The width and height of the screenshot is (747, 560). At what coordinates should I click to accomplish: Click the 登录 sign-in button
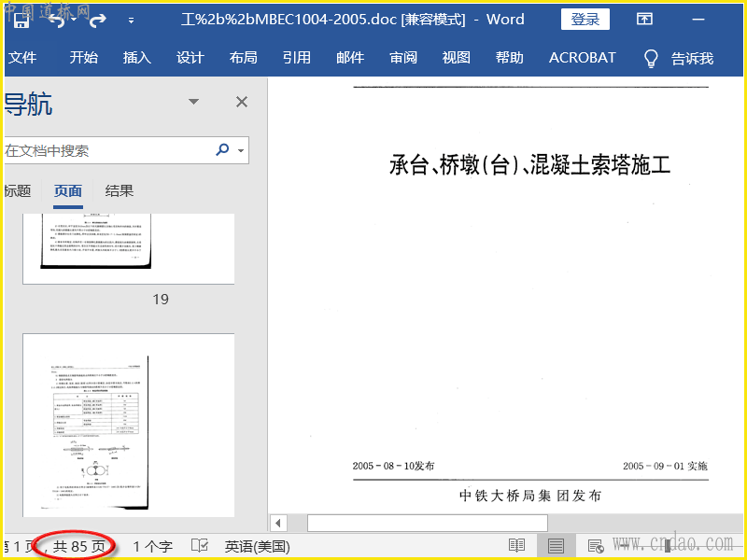point(585,20)
